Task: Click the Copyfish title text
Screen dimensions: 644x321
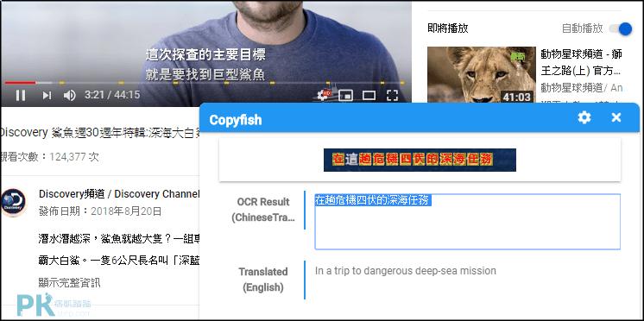Action: tap(236, 120)
